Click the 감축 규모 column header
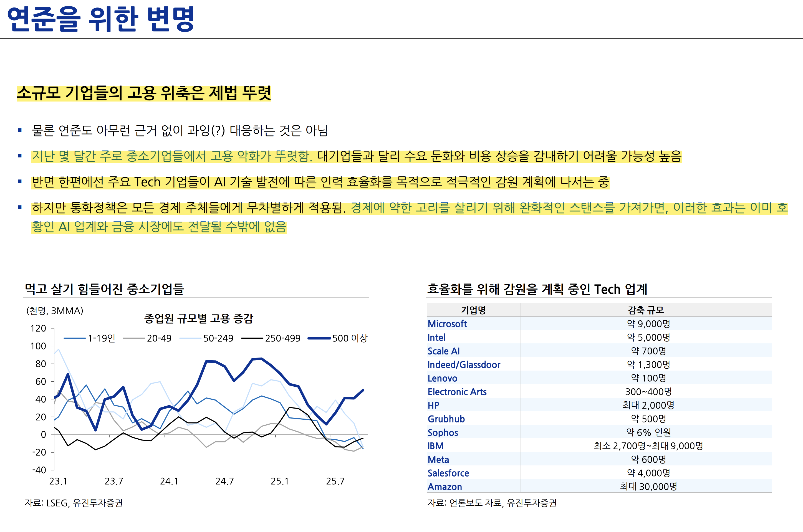Viewport: 803px width, 532px height. click(x=645, y=310)
